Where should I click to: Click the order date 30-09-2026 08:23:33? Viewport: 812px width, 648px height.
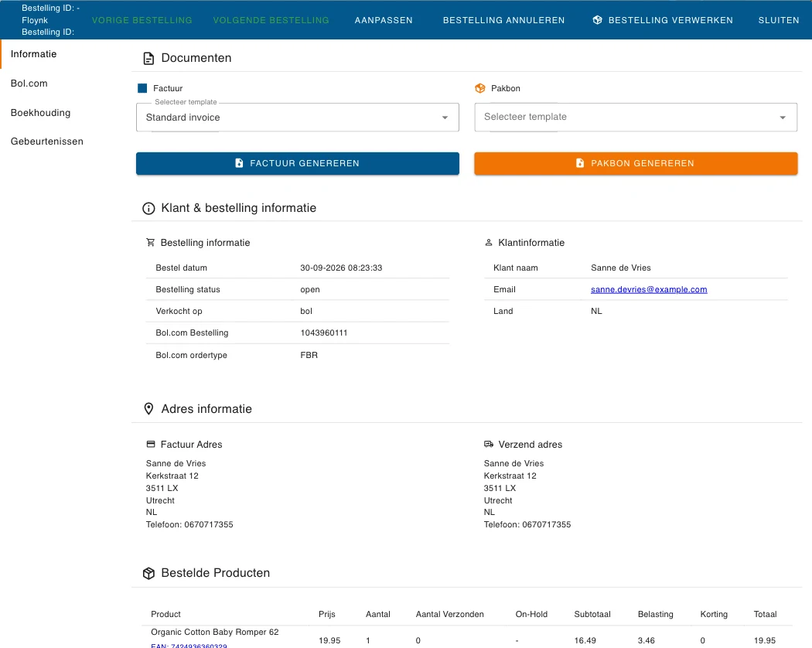coord(341,268)
